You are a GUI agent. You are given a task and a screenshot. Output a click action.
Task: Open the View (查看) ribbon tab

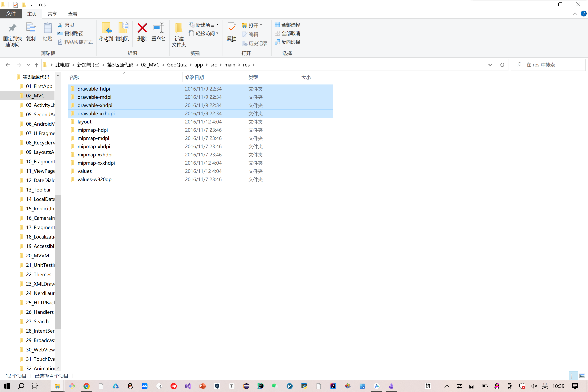tap(73, 14)
